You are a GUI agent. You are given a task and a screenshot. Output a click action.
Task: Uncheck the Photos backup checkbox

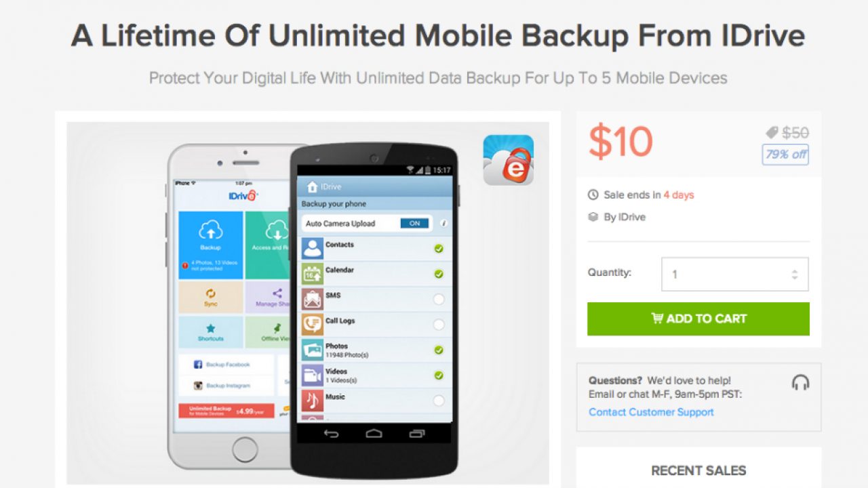(x=439, y=350)
